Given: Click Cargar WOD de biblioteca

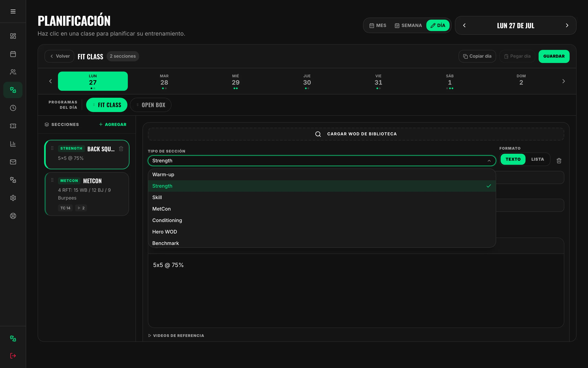Looking at the screenshot, I should coord(356,134).
